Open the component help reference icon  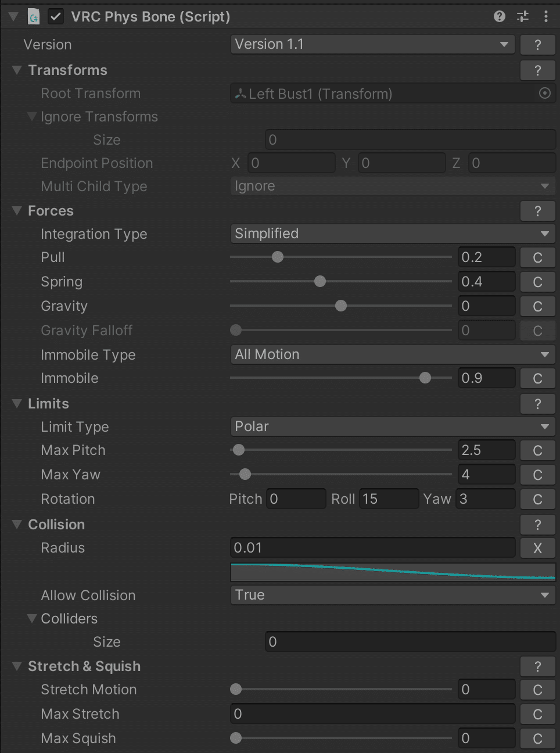point(500,16)
